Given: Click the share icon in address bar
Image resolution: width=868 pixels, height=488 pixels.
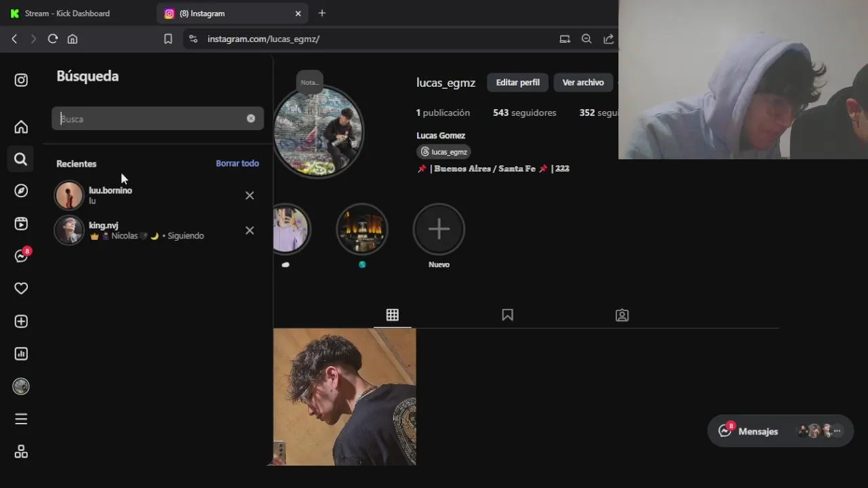Looking at the screenshot, I should tap(608, 39).
